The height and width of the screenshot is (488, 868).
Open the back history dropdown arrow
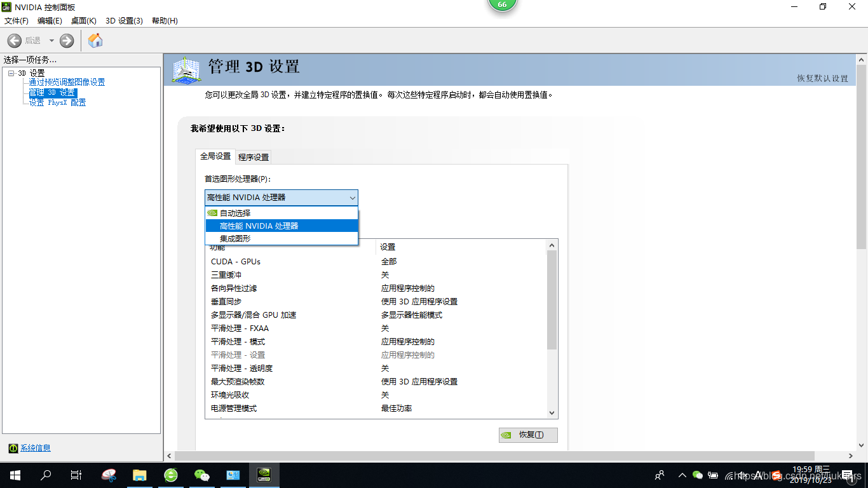click(x=51, y=41)
